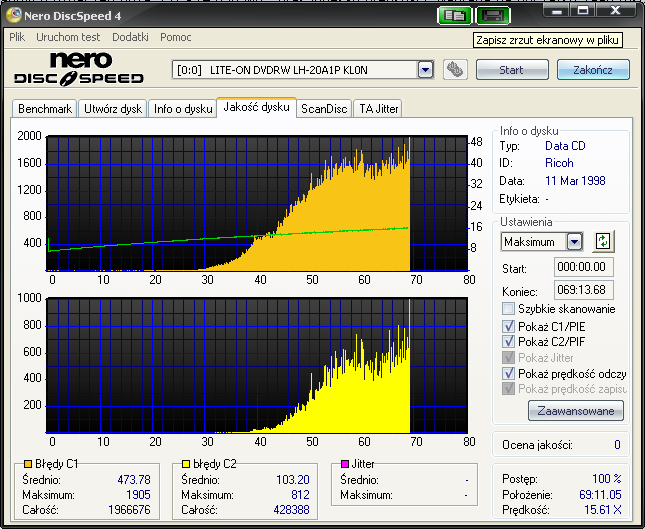Click the Położenie value 69:11.05
Image resolution: width=645 pixels, height=529 pixels.
point(600,494)
